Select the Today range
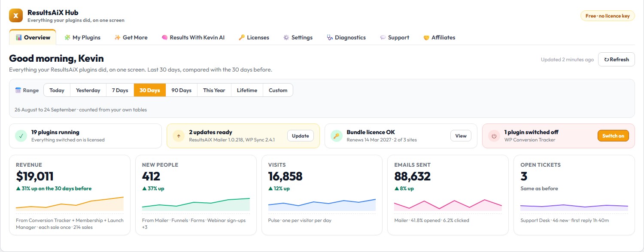Image resolution: width=644 pixels, height=252 pixels. 57,90
